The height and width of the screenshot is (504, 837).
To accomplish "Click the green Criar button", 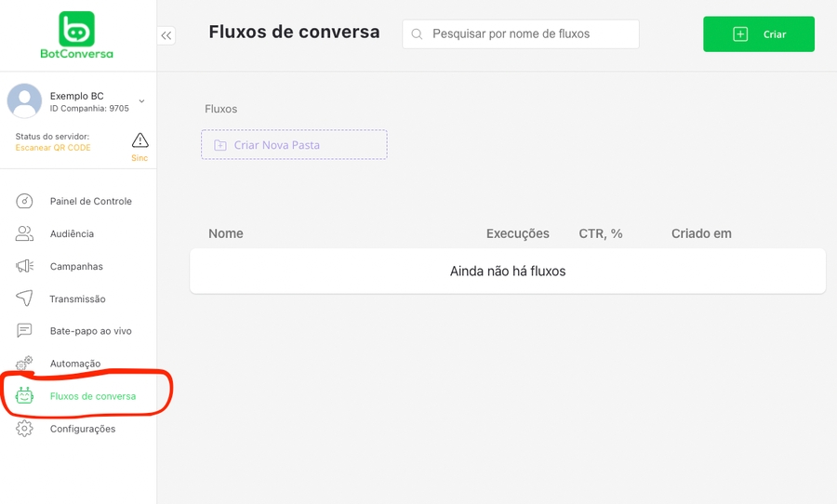I will [x=759, y=34].
